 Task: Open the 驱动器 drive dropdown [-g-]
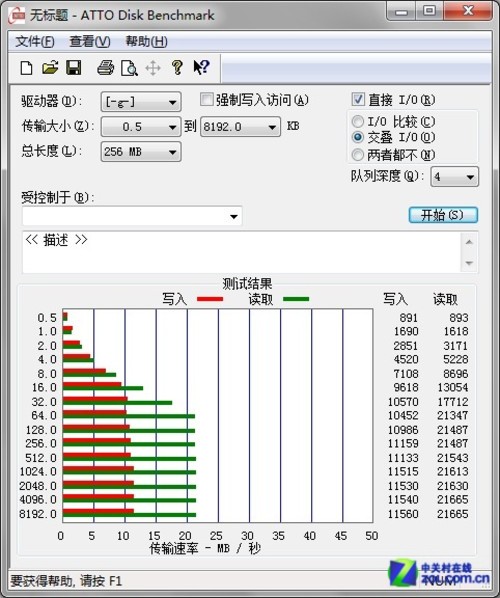pos(141,102)
